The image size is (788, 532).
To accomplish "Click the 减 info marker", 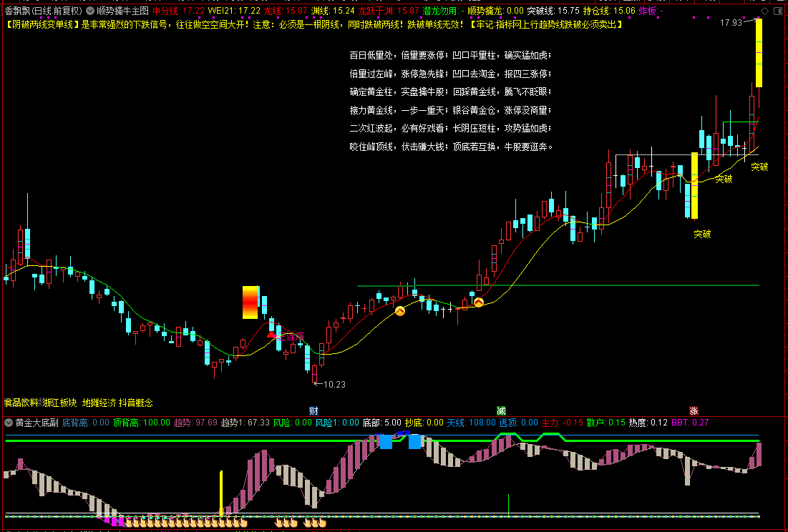I will pyautogui.click(x=501, y=410).
